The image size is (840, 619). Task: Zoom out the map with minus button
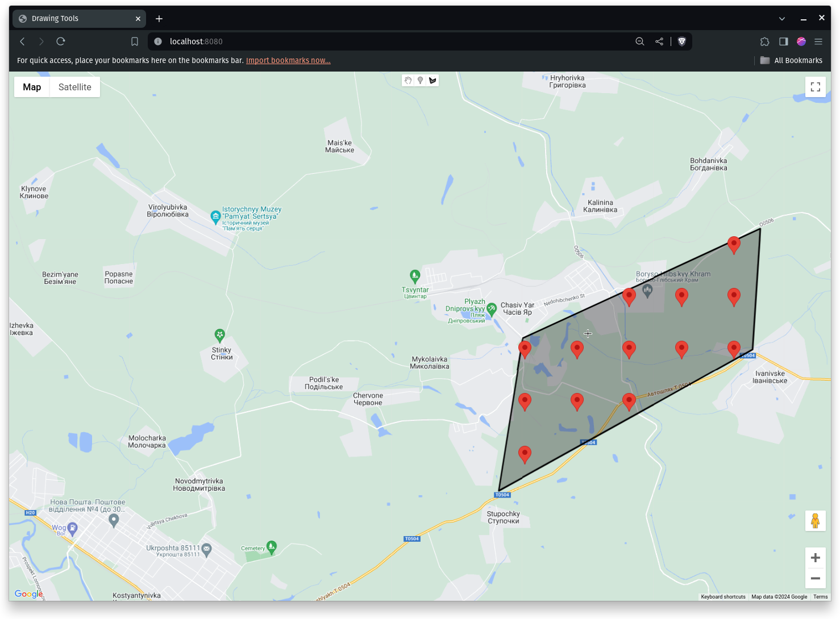coord(816,578)
